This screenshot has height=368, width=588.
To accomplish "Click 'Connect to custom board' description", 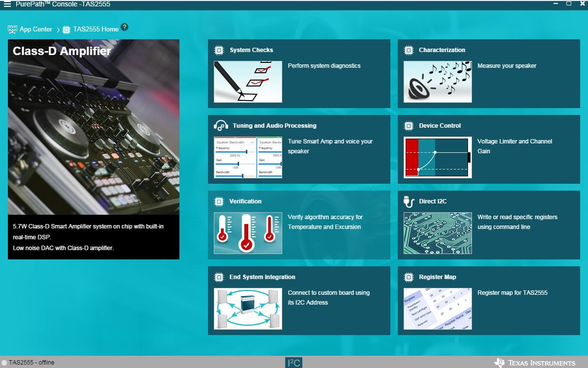I will pyautogui.click(x=328, y=298).
